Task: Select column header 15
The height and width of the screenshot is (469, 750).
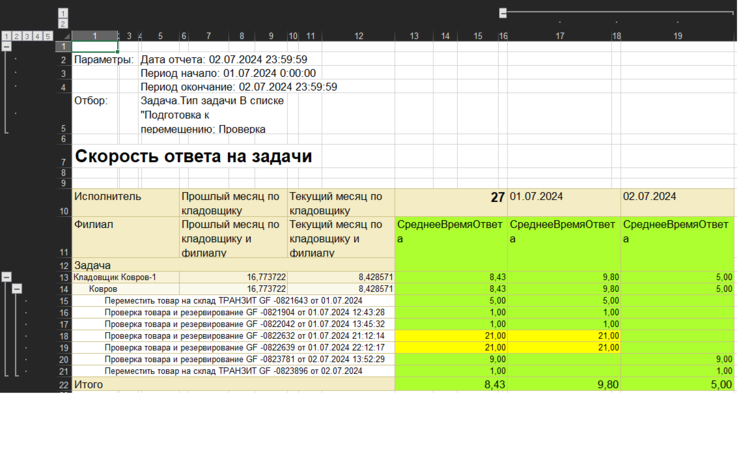Action: click(478, 36)
